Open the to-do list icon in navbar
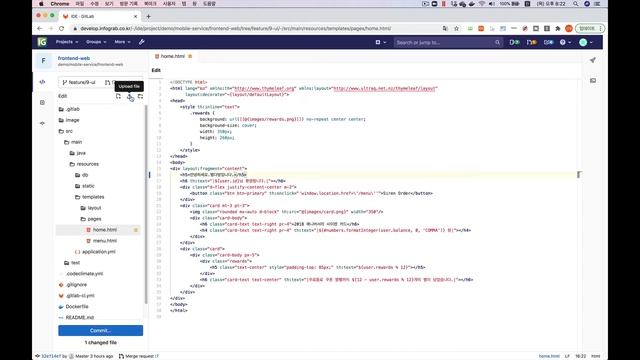Screen dimensions: 640x360 tap(548, 42)
